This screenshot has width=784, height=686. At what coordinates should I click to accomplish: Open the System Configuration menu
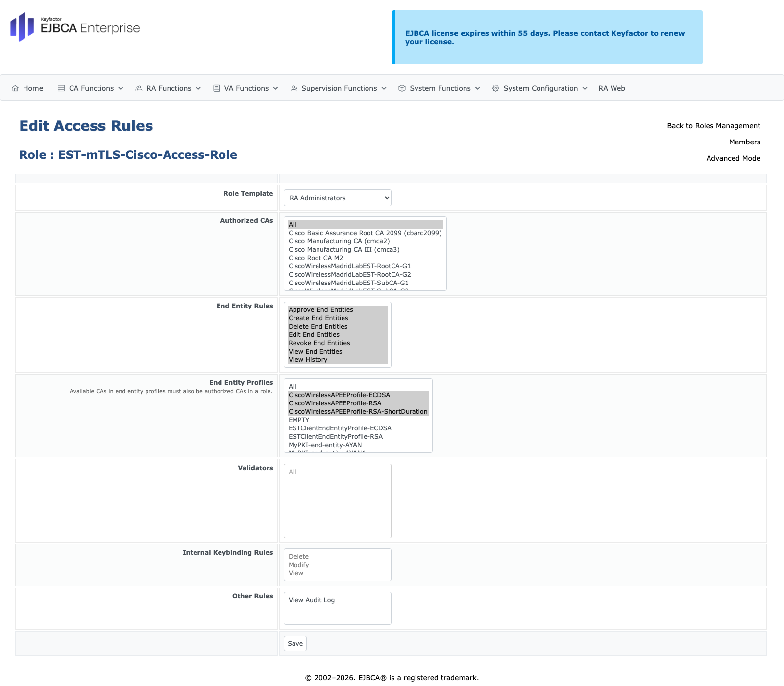[540, 88]
